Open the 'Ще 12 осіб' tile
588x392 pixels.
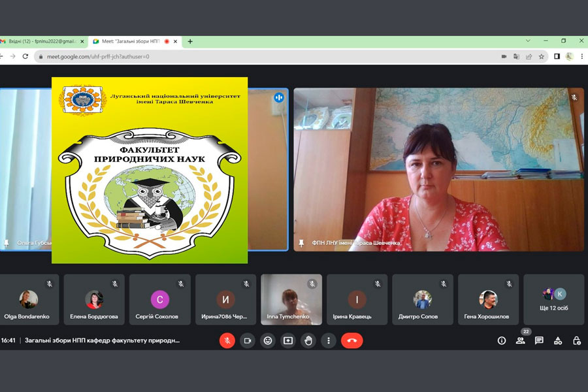click(x=554, y=299)
